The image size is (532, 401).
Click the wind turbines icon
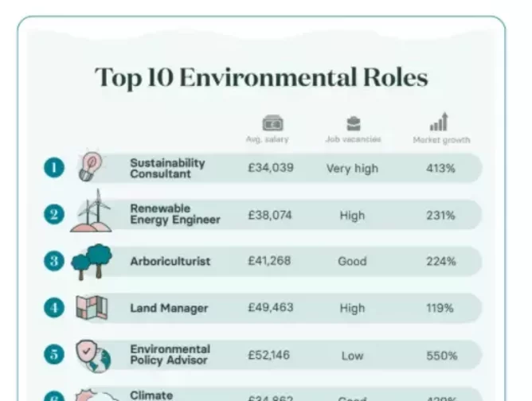(x=91, y=211)
